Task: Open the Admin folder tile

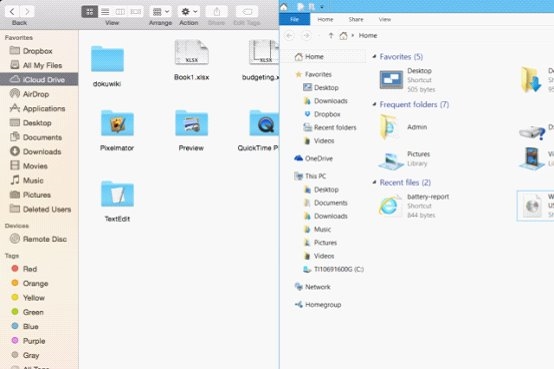Action: [403, 127]
